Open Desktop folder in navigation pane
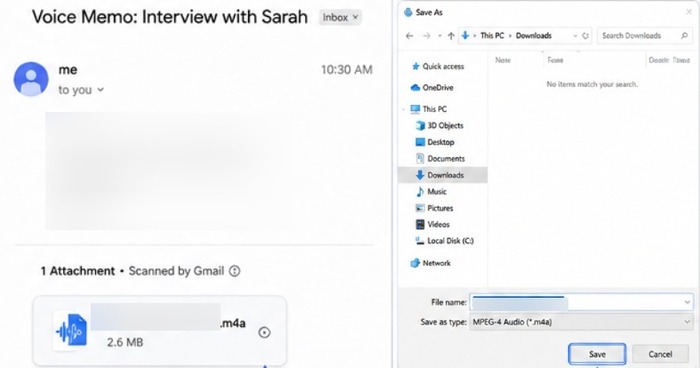This screenshot has height=368, width=700. pyautogui.click(x=435, y=142)
